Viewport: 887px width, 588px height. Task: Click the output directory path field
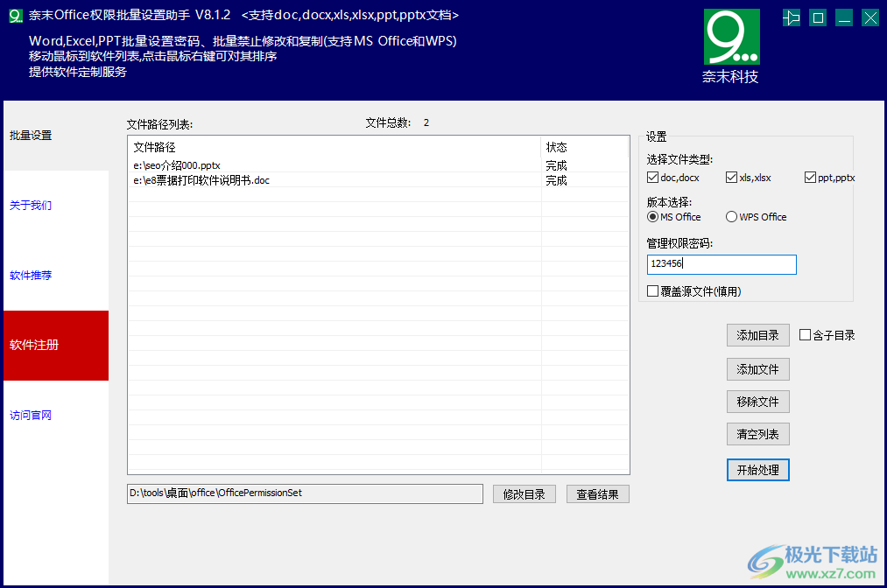(305, 493)
